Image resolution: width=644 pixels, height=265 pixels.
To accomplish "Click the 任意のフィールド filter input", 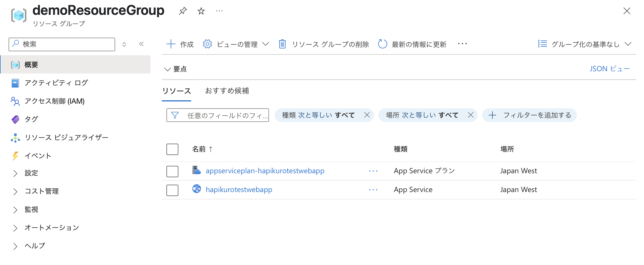I will 218,115.
